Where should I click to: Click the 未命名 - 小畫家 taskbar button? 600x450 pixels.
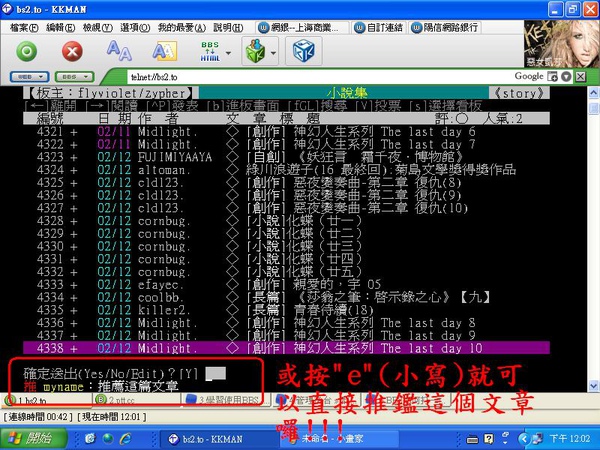click(x=340, y=439)
